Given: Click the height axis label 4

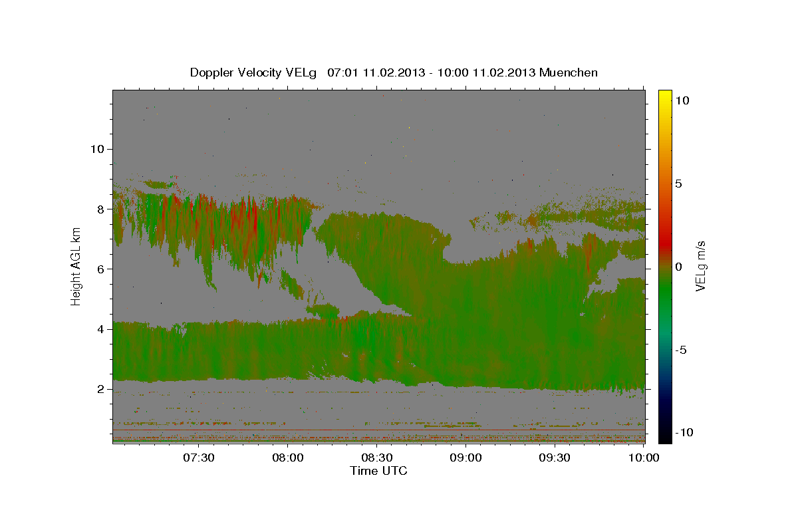Looking at the screenshot, I should (x=100, y=329).
